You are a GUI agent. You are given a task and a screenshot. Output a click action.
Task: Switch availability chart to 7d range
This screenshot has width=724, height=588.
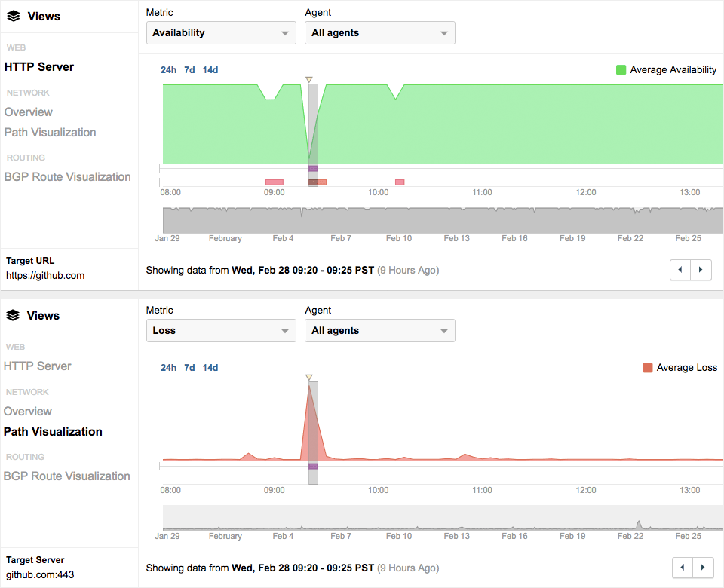pyautogui.click(x=189, y=70)
